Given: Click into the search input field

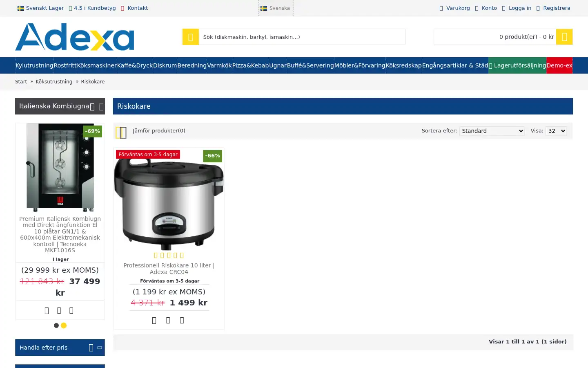Looking at the screenshot, I should click(302, 37).
